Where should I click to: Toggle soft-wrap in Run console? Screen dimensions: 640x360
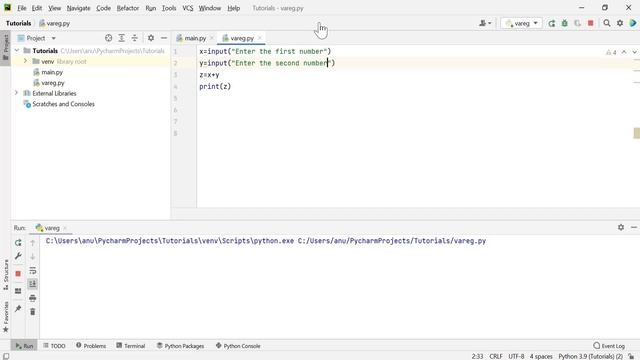33,271
